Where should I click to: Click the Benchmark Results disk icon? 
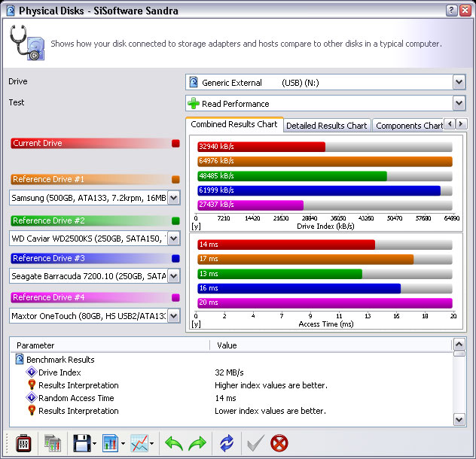[20, 359]
